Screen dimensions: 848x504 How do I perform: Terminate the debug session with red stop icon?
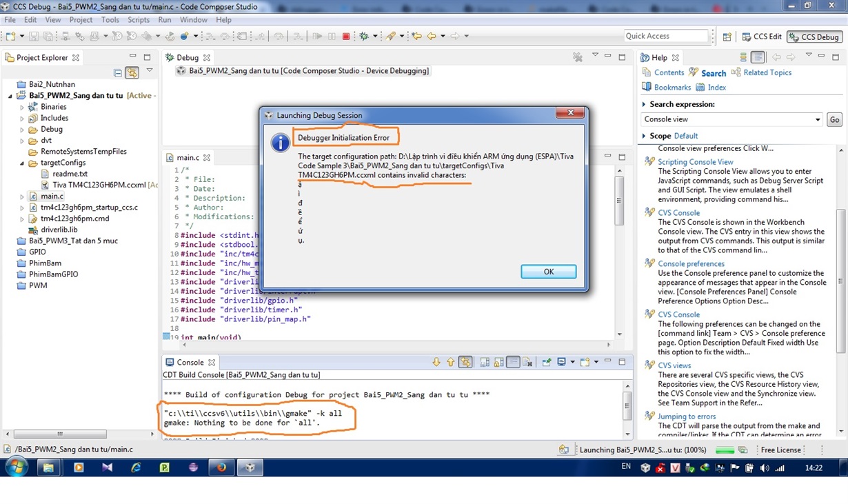click(x=346, y=36)
